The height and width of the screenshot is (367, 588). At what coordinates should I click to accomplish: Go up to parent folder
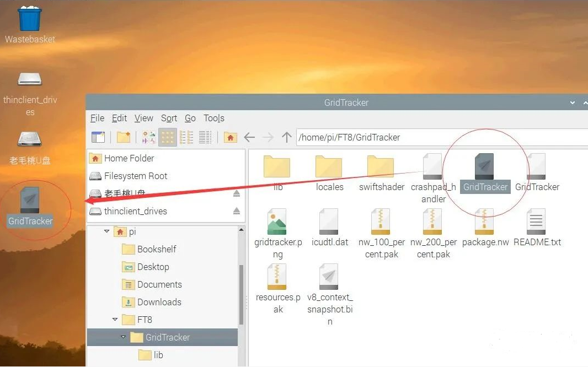click(286, 137)
